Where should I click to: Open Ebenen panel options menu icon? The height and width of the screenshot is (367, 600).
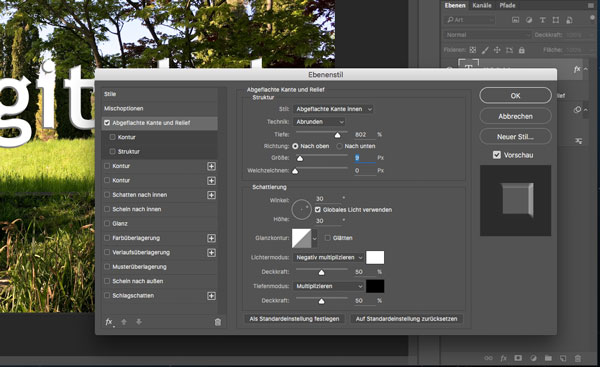(x=590, y=5)
